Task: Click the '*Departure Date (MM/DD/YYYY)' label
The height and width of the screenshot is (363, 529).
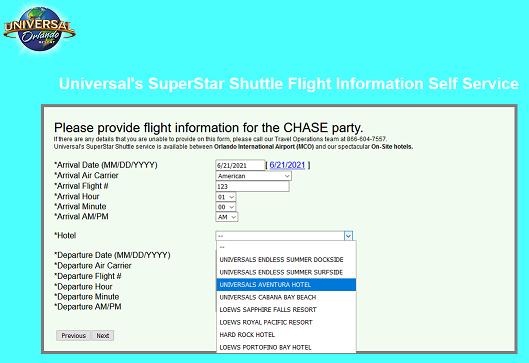Action: [112, 255]
